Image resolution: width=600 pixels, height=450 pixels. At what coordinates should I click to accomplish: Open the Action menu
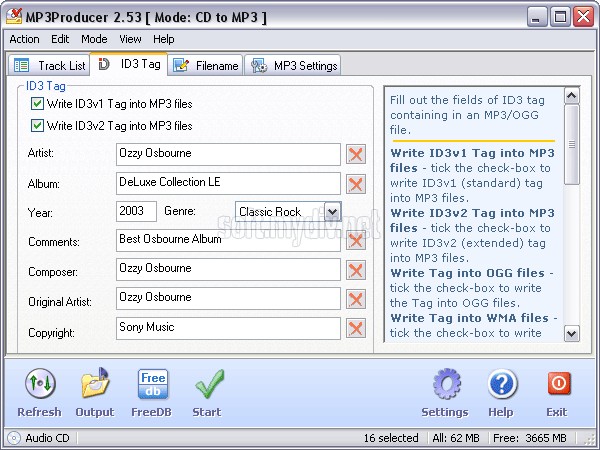(x=24, y=39)
